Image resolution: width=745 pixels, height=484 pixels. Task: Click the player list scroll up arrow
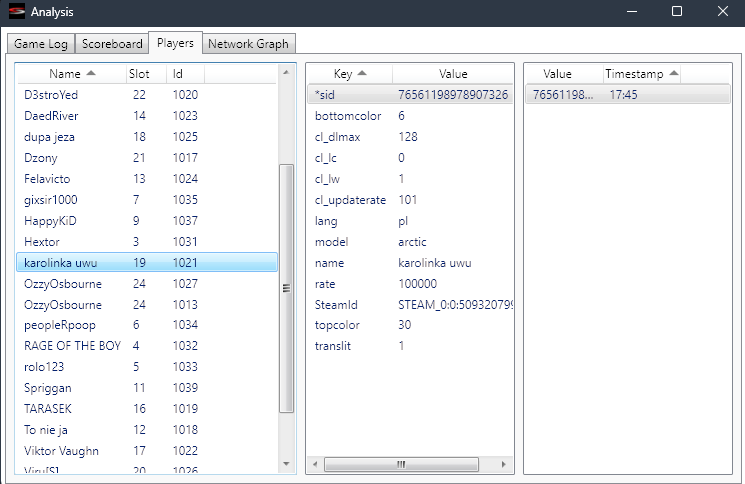286,73
